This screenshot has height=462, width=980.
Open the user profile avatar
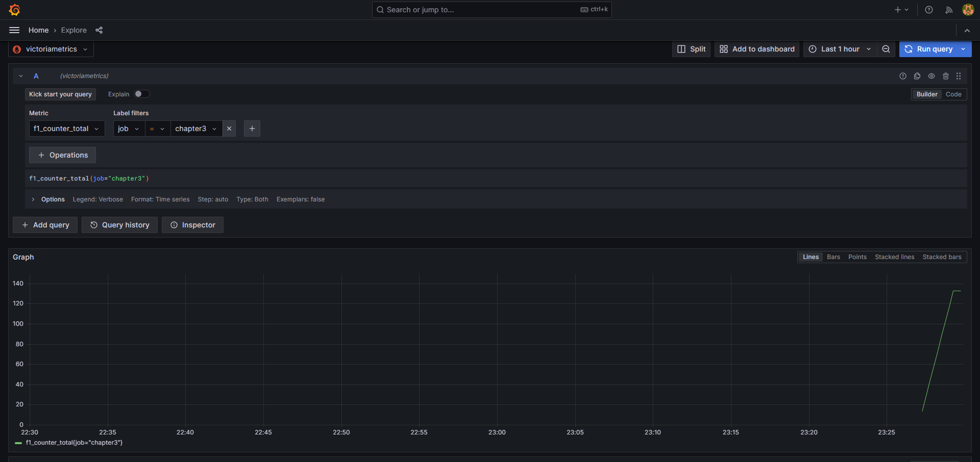pos(968,10)
